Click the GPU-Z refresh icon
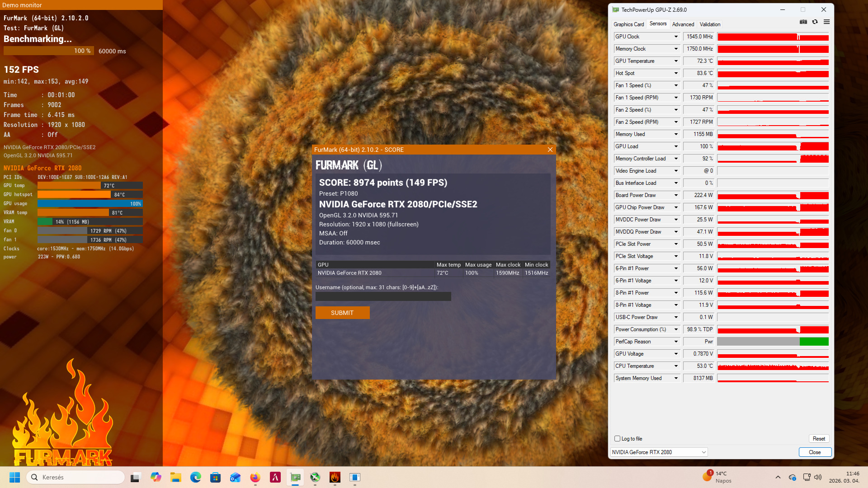Viewport: 868px width, 488px height. coord(815,22)
